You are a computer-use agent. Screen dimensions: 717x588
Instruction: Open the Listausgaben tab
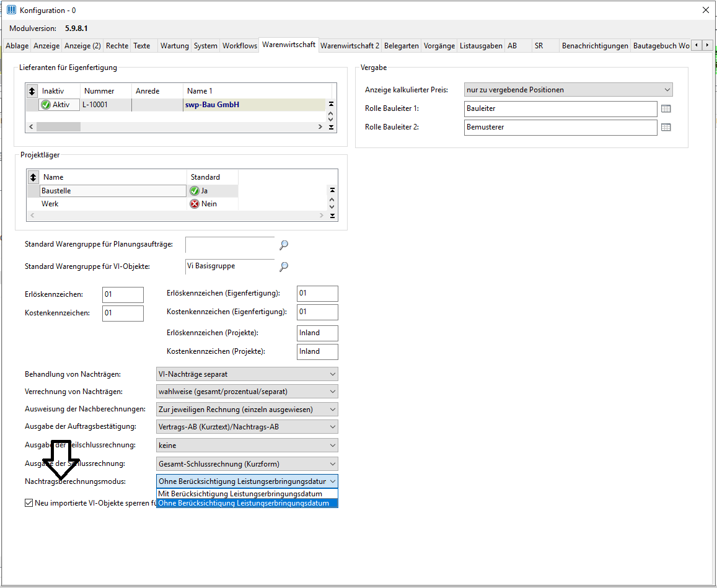point(481,46)
